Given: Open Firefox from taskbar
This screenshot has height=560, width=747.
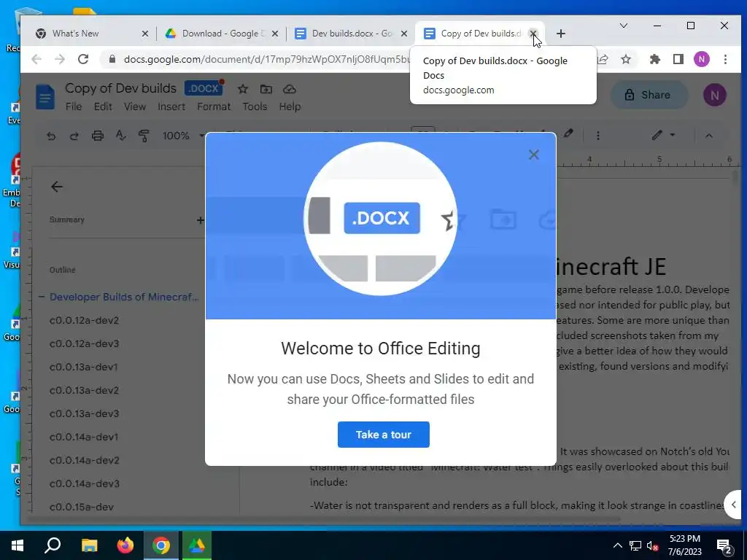Looking at the screenshot, I should (x=125, y=545).
